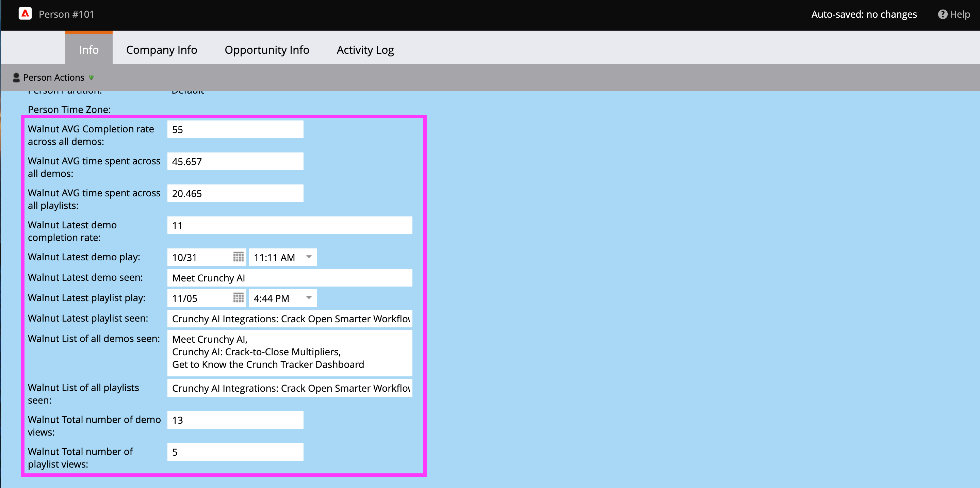The image size is (980, 488).
Task: Click the Person Actions silhouette icon
Action: click(16, 78)
